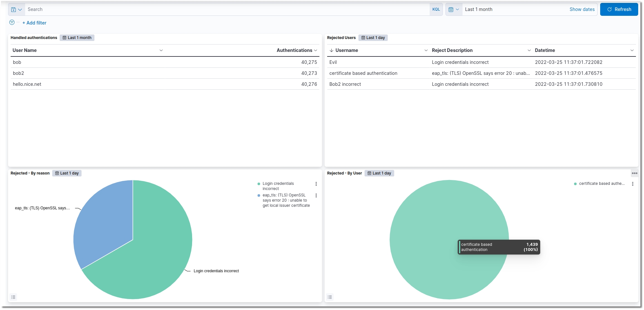This screenshot has height=310, width=644.
Task: Open options for Login credentials incorrect legend
Action: coord(316,184)
